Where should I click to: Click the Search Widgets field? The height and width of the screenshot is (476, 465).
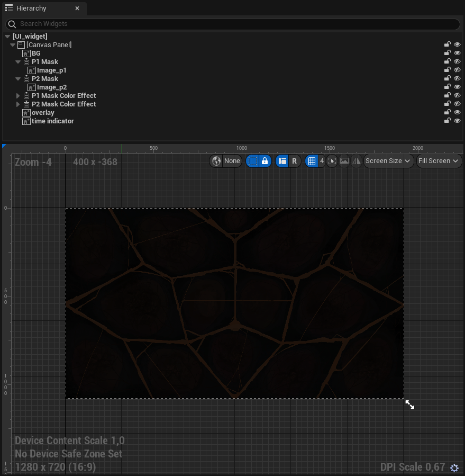pos(233,24)
